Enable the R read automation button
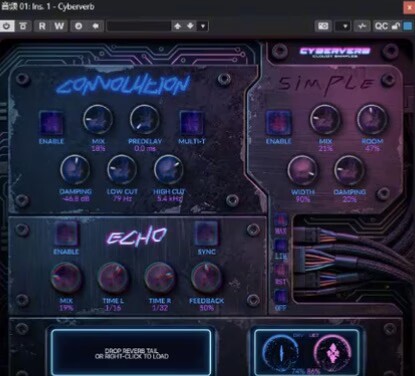415x376 pixels. point(42,26)
